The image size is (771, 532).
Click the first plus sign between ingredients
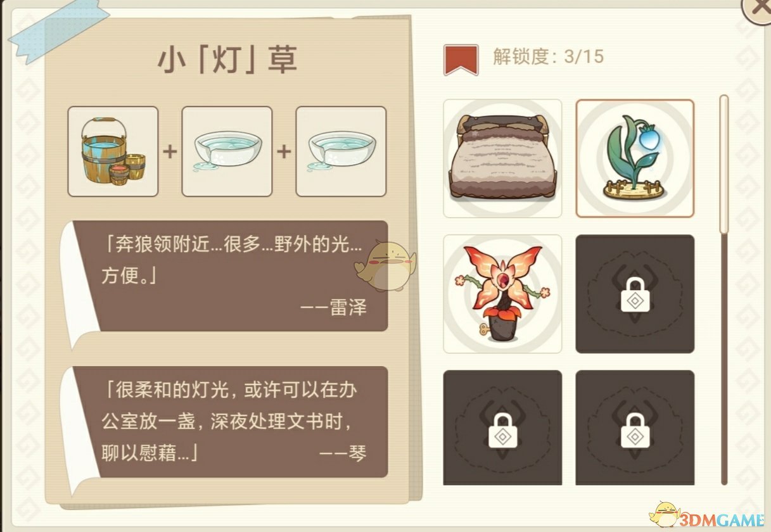click(170, 151)
